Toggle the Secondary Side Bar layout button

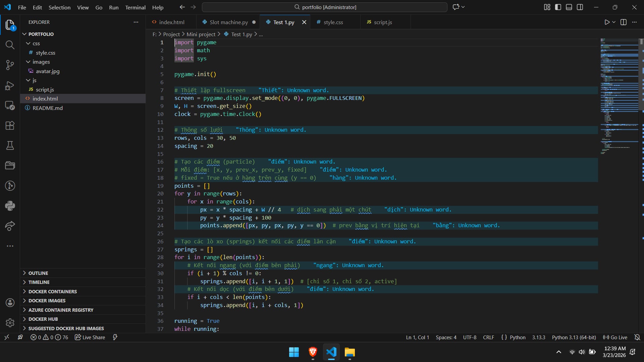(580, 7)
